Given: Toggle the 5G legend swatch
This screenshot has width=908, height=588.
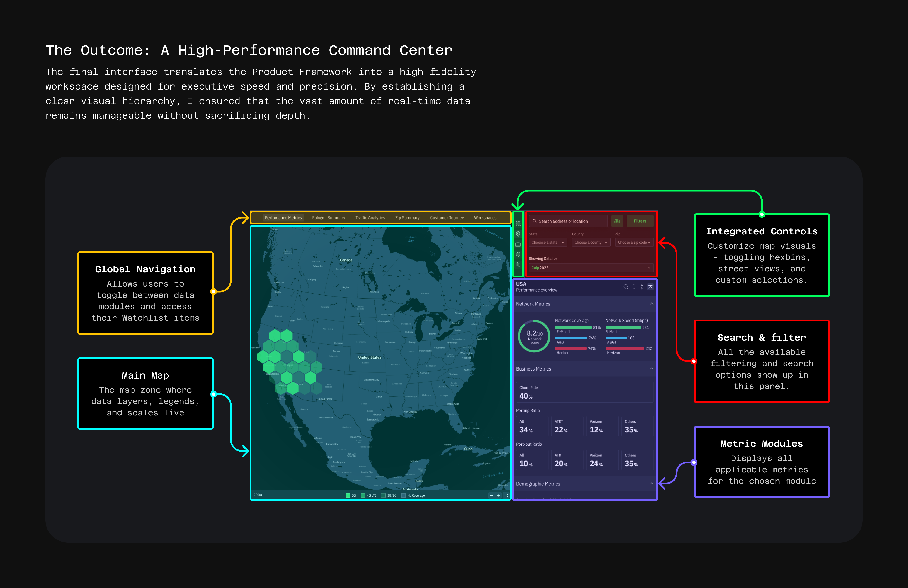Looking at the screenshot, I should point(347,495).
